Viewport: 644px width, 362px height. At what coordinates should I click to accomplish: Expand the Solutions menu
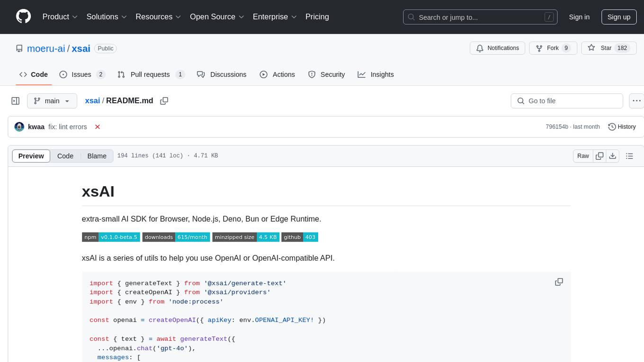[107, 17]
